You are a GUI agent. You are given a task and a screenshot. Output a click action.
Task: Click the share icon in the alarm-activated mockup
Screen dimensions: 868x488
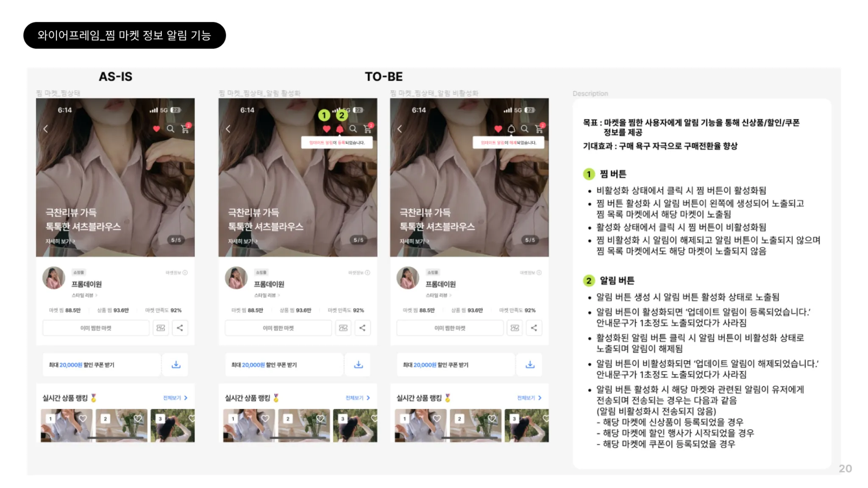(362, 328)
